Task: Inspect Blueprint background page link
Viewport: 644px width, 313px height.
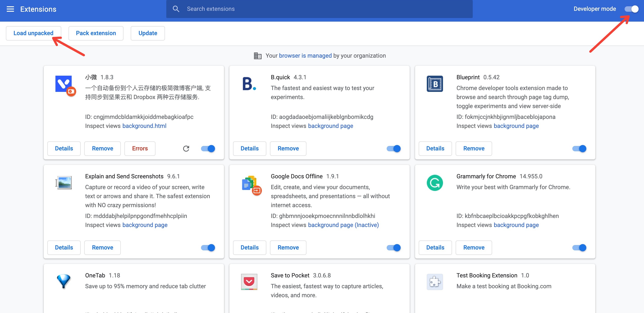Action: (x=516, y=126)
